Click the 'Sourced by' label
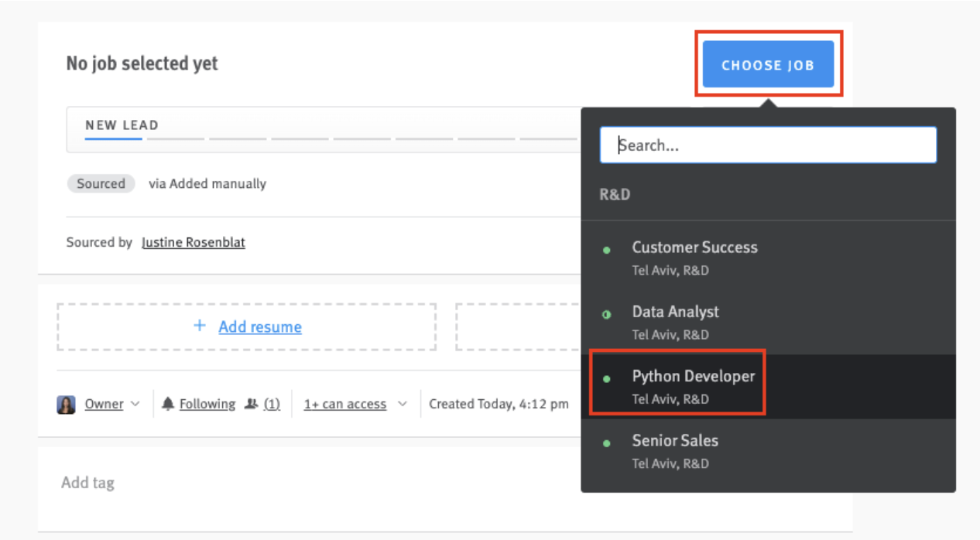This screenshot has height=540, width=980. (x=99, y=242)
